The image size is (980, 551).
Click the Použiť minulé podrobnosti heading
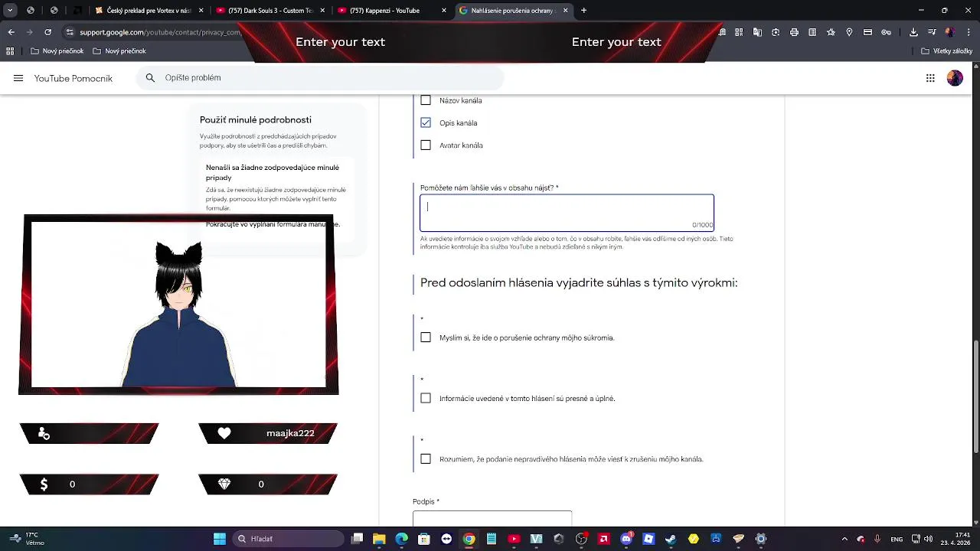point(256,120)
